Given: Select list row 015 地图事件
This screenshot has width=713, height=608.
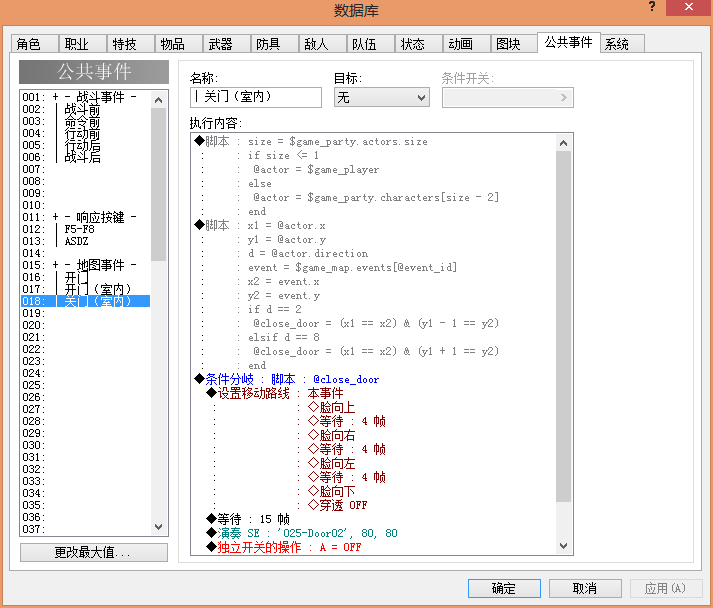Looking at the screenshot, I should point(85,265).
